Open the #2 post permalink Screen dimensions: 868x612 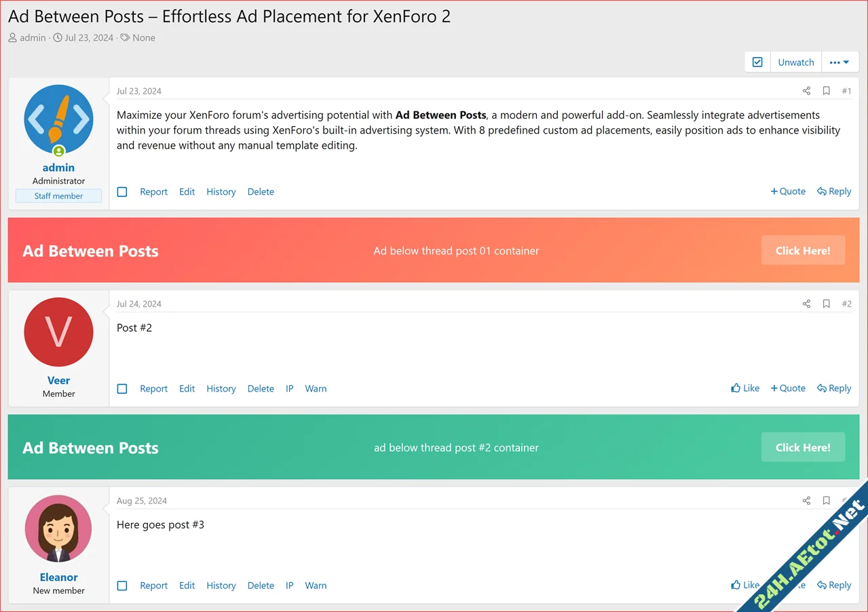point(846,303)
